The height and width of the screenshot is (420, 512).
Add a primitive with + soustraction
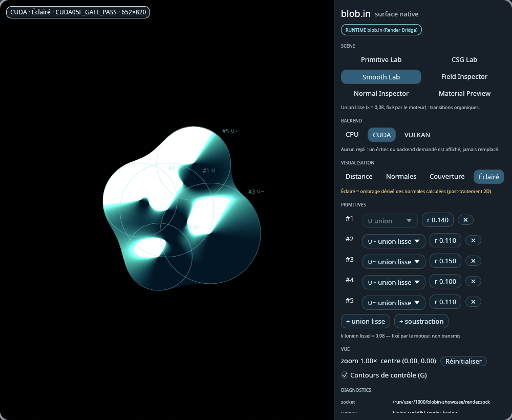coord(421,321)
